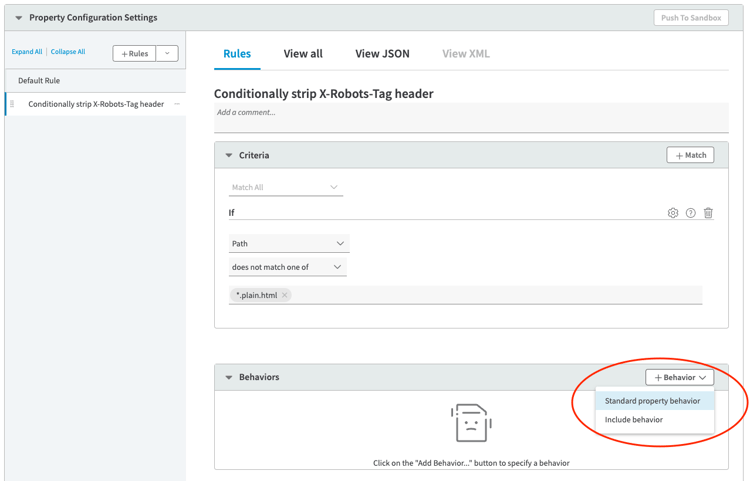
Task: Click the Expand All link
Action: pyautogui.click(x=27, y=52)
